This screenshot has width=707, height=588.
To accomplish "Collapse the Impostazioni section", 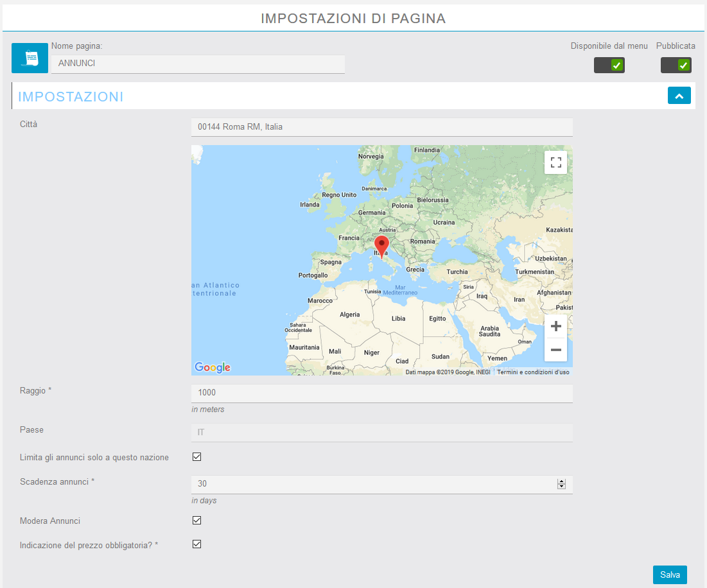I will 679,96.
